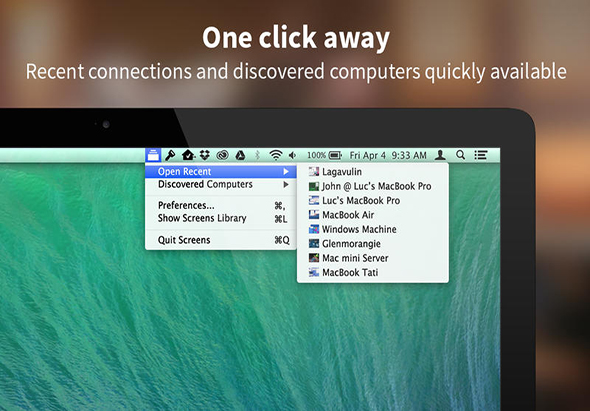Open the user account silhouette menu
590x411 pixels.
[440, 155]
